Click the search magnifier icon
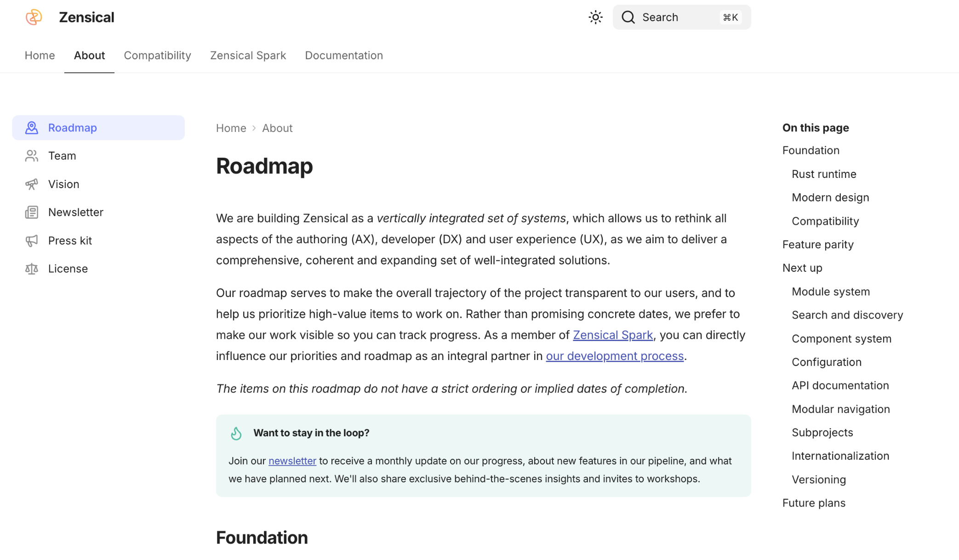 click(628, 17)
